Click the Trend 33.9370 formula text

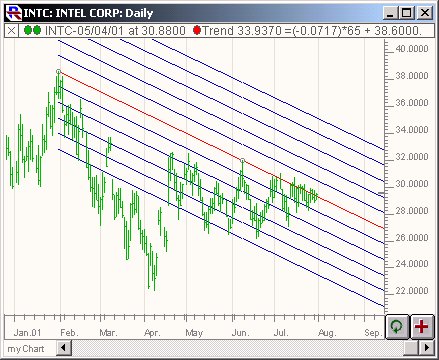click(x=312, y=31)
